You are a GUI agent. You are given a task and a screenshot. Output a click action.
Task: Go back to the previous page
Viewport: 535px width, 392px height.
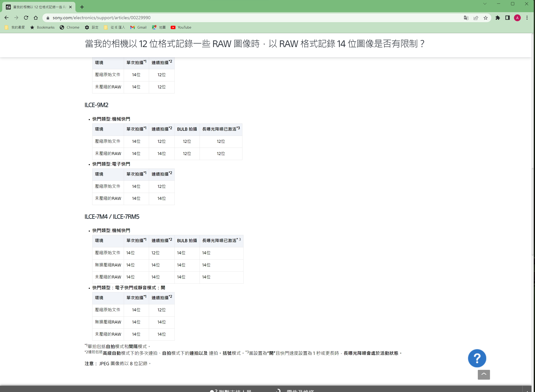tap(6, 18)
